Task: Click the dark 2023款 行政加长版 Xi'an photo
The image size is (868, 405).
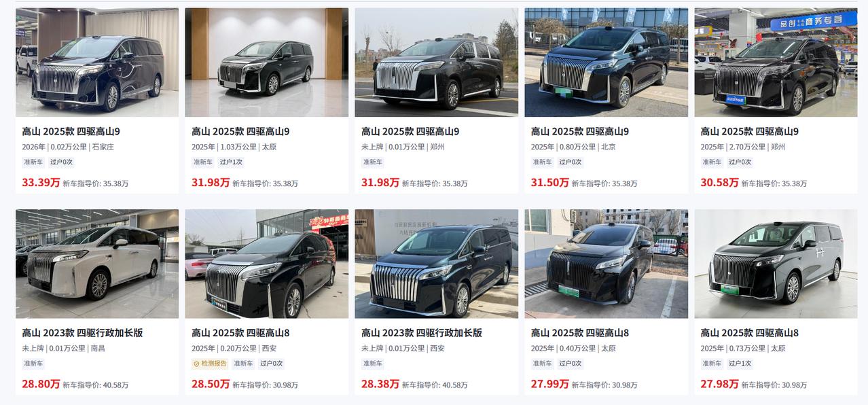Action: click(437, 264)
